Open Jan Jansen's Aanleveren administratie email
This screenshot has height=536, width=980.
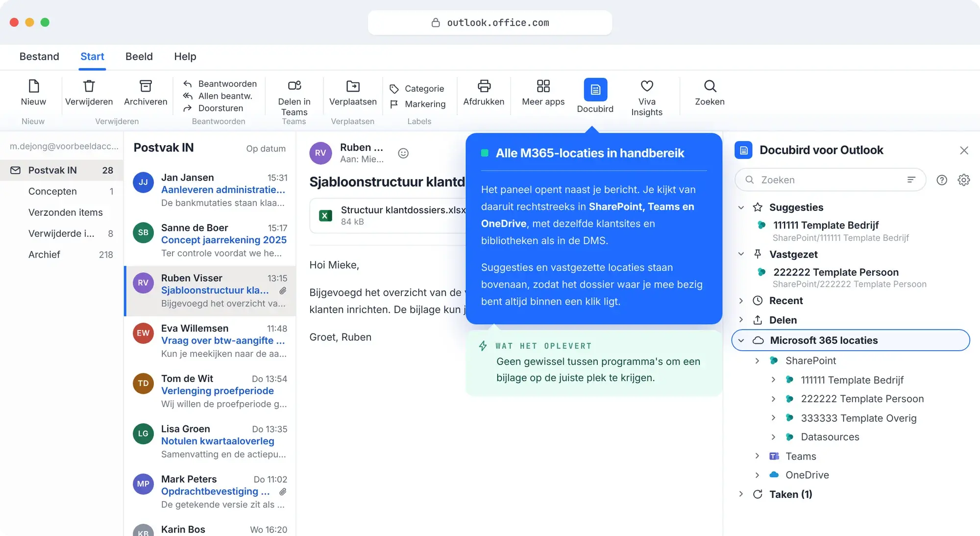[x=210, y=190]
